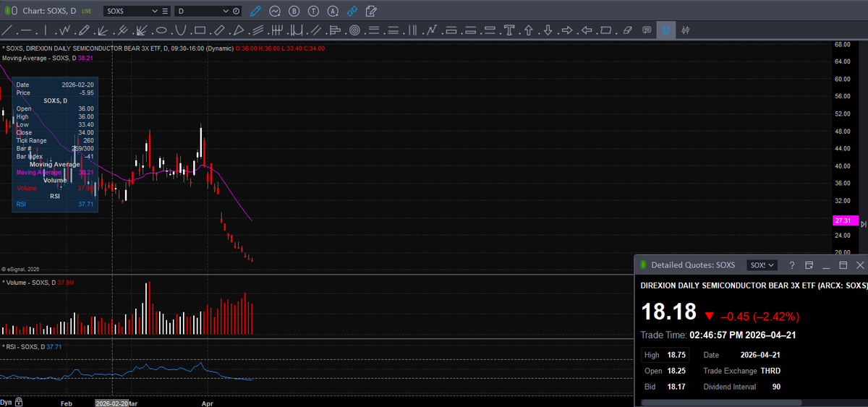Image resolution: width=868 pixels, height=407 pixels.
Task: Click the candlestick chart settings icon
Action: point(685,30)
